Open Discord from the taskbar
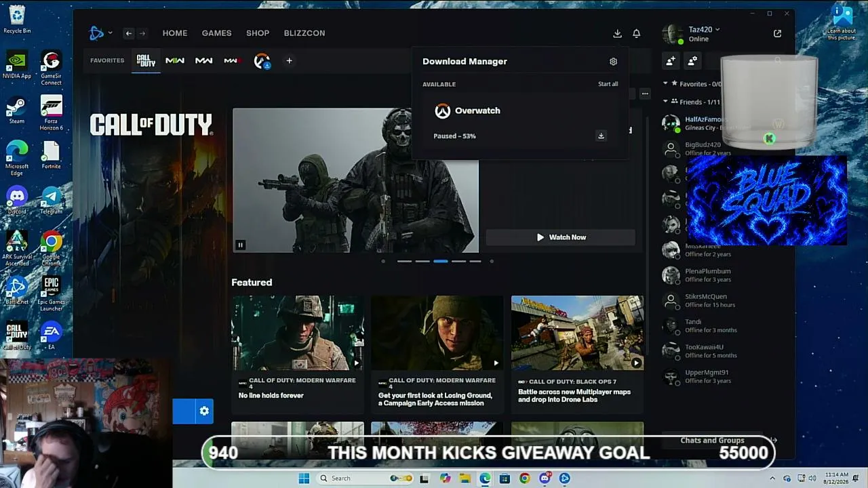This screenshot has width=868, height=488. 545,479
